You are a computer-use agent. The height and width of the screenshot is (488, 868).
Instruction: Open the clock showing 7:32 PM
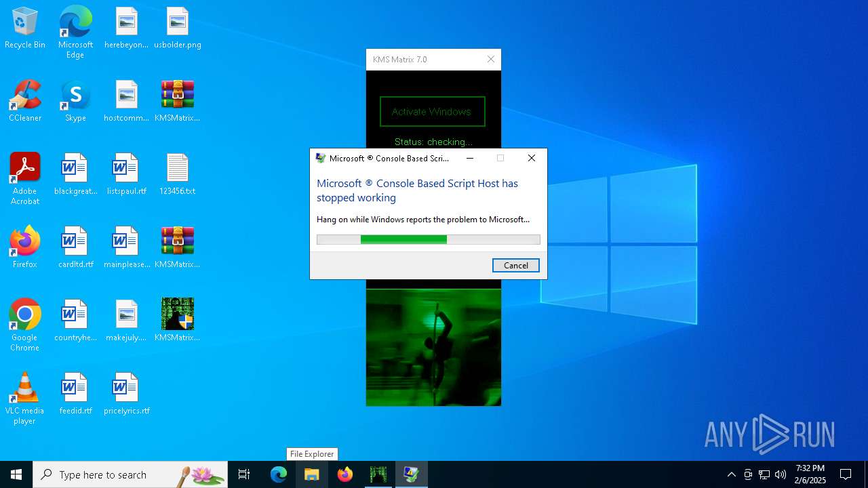[810, 474]
